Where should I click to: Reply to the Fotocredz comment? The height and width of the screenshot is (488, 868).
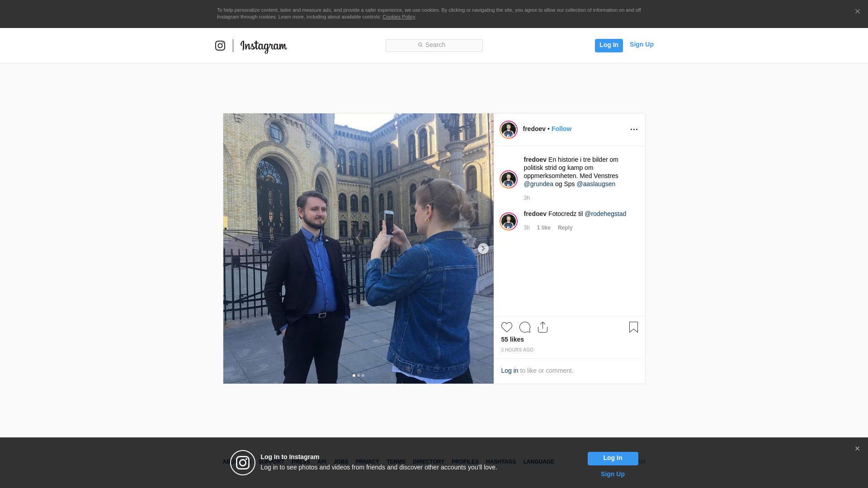[x=565, y=228]
